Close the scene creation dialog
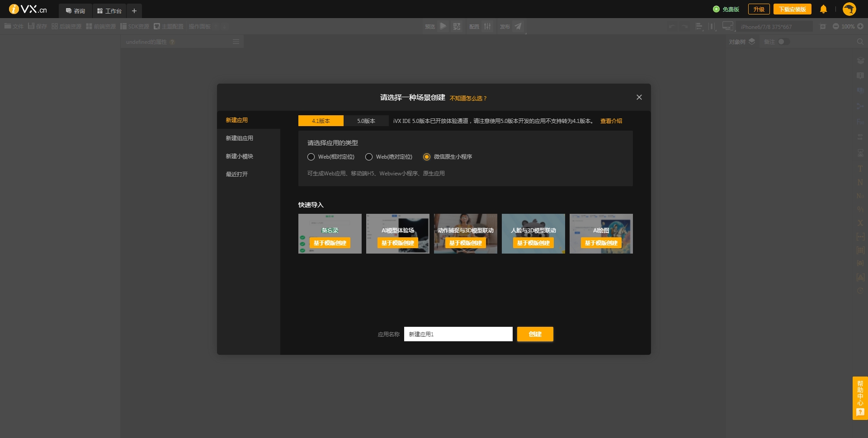 [639, 97]
